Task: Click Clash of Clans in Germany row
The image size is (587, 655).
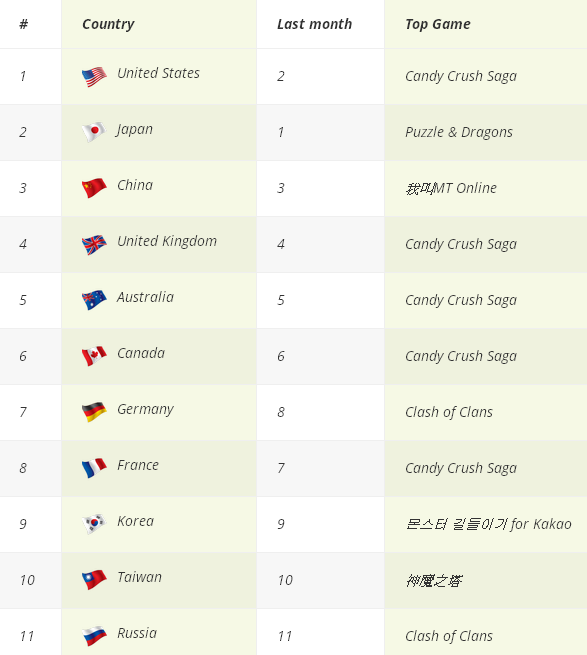Action: (449, 412)
